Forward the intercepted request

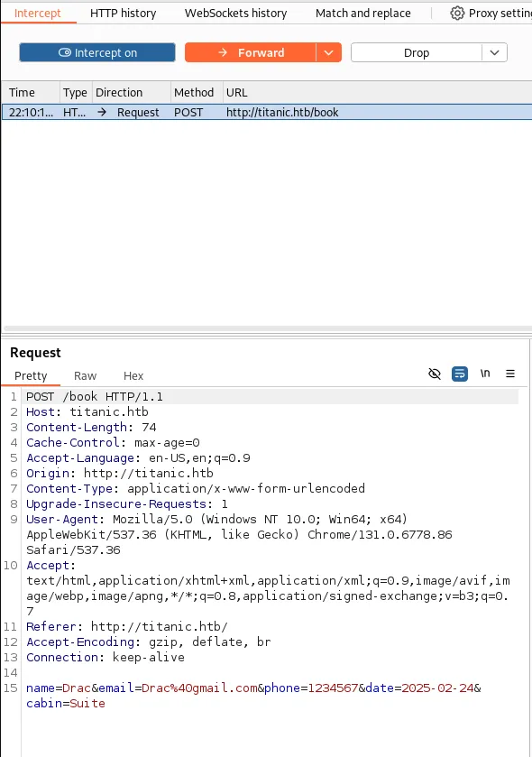click(251, 52)
